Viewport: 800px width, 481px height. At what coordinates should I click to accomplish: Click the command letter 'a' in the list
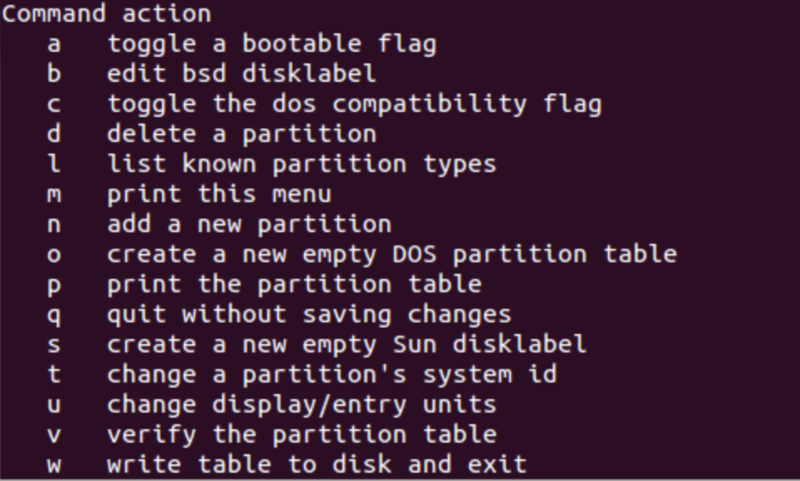tap(53, 44)
